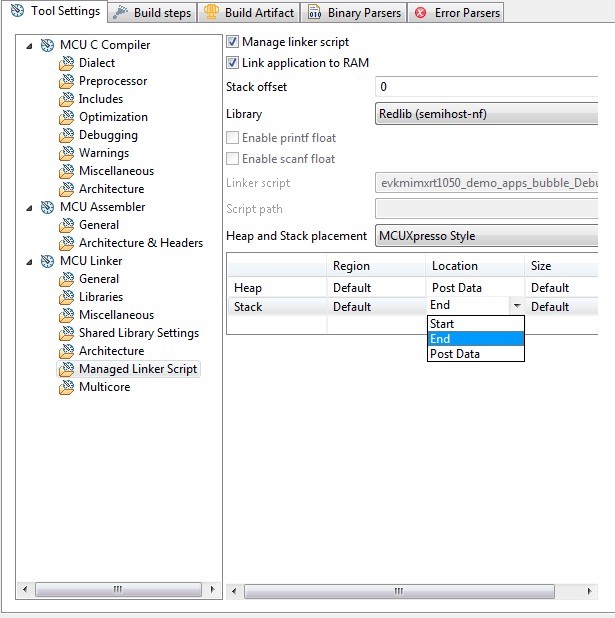Open the Architecture & Headers icon item
Viewport: 615px width, 618px height.
click(x=66, y=243)
